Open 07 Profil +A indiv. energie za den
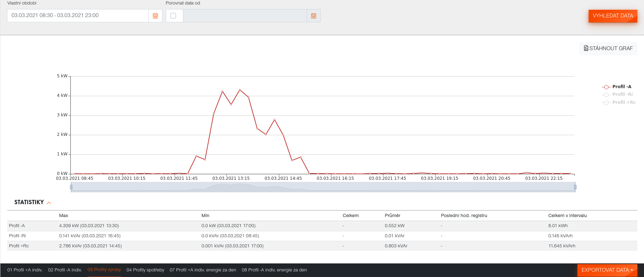The width and height of the screenshot is (644, 277). click(203, 270)
